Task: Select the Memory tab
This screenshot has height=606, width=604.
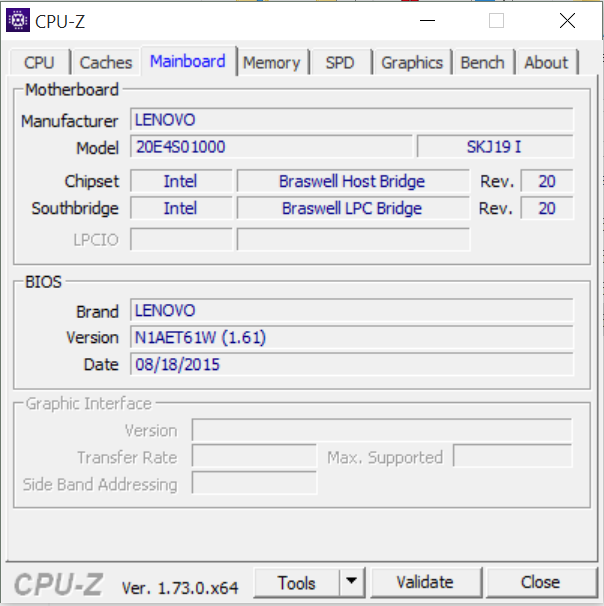Action: click(x=271, y=62)
